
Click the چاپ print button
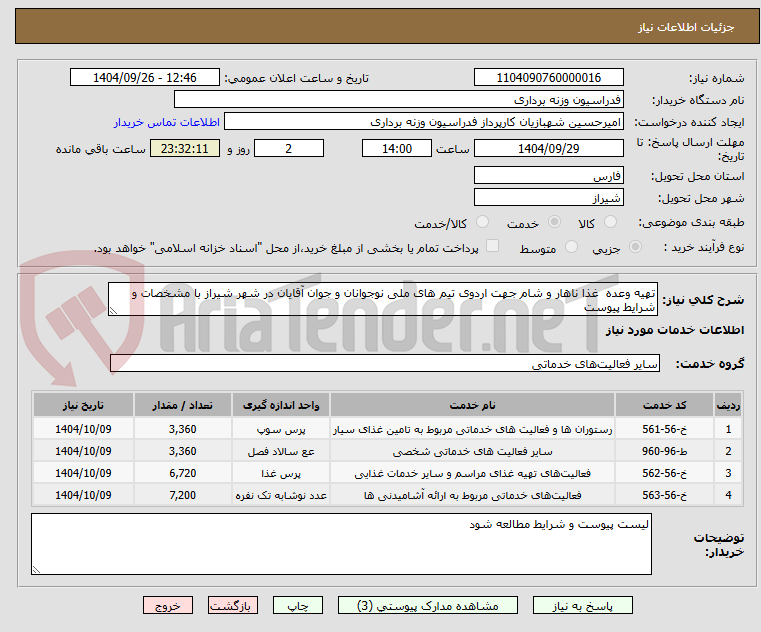[298, 606]
